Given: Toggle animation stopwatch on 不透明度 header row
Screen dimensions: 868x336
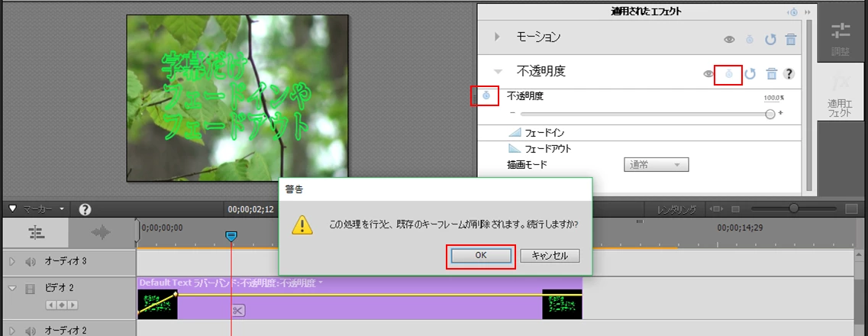Looking at the screenshot, I should click(729, 73).
